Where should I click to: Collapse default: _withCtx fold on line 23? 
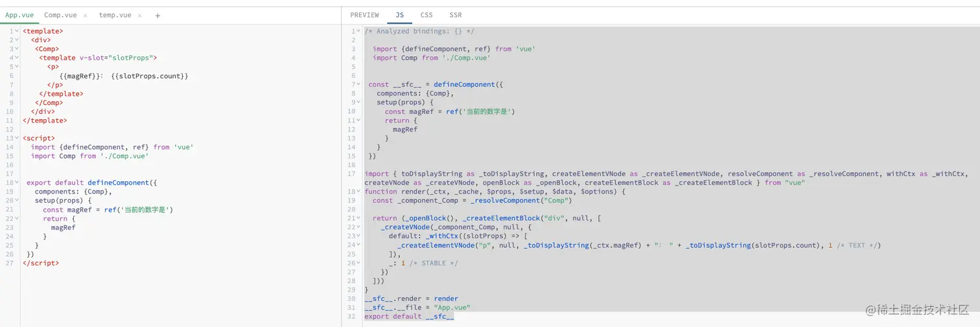point(359,236)
